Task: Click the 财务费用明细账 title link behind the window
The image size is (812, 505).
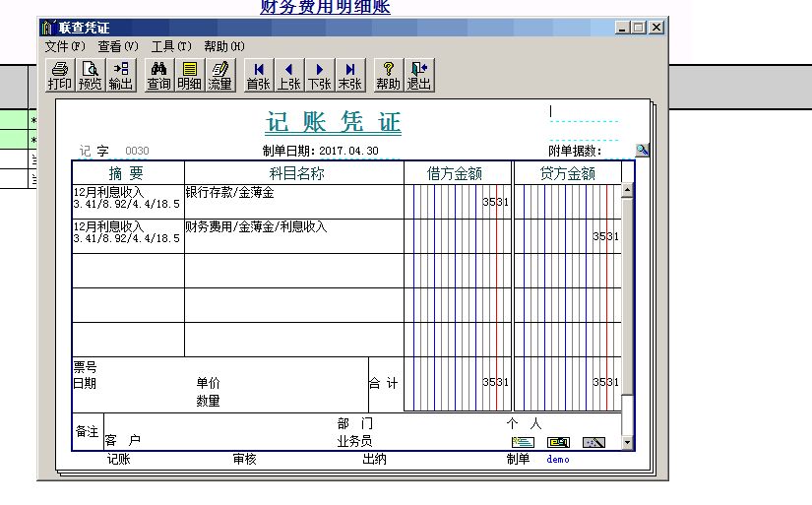Action: point(325,7)
